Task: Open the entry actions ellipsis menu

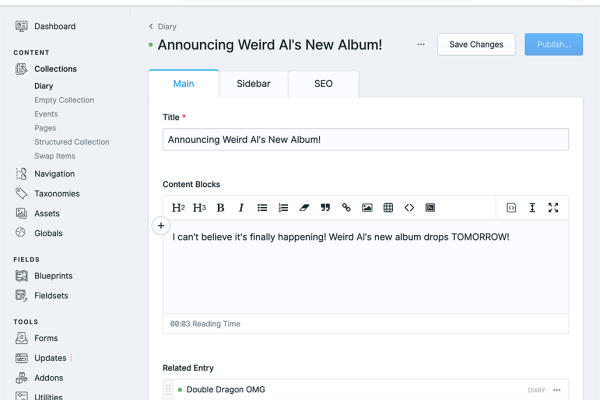Action: click(421, 44)
